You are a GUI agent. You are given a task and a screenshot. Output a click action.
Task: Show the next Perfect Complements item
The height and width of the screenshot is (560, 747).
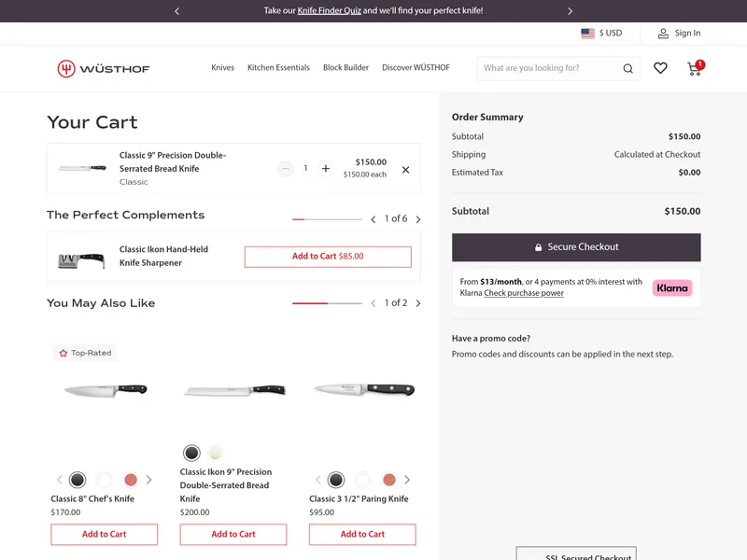pos(418,217)
